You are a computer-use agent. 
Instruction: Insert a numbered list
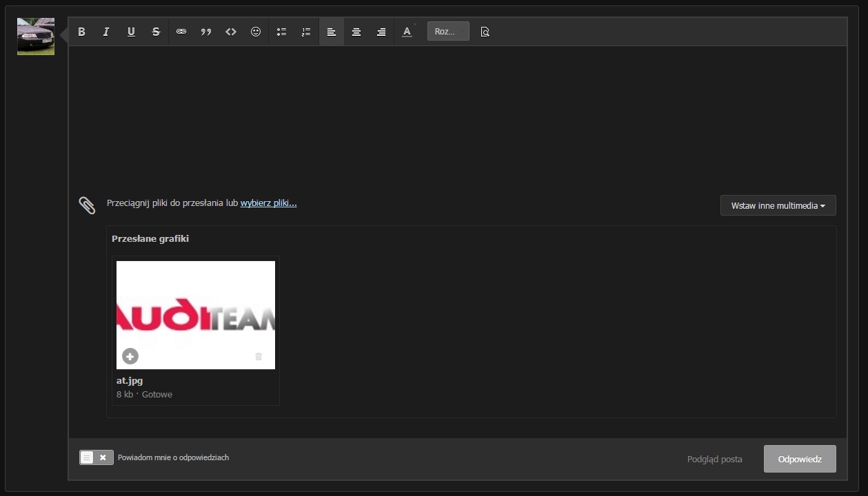point(306,32)
